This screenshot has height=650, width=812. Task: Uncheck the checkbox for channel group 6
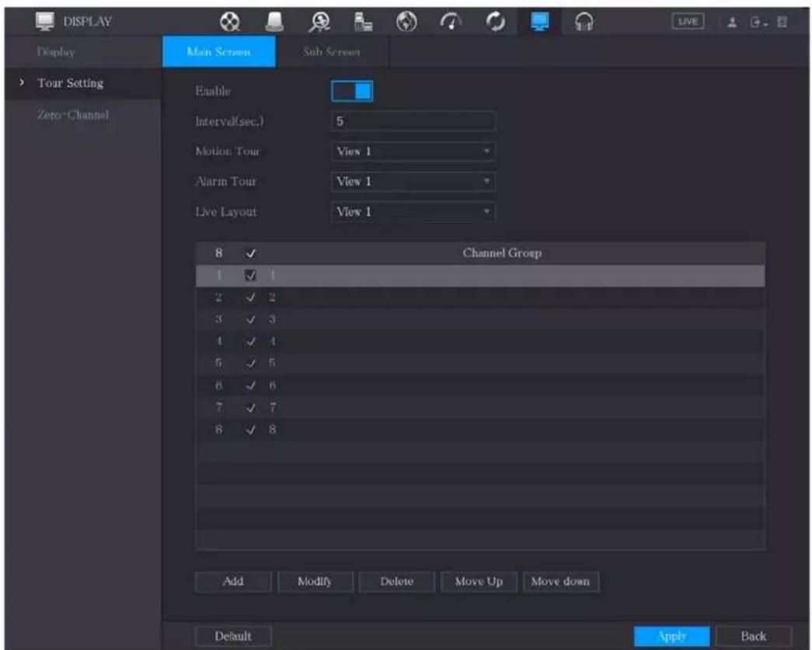click(x=251, y=385)
